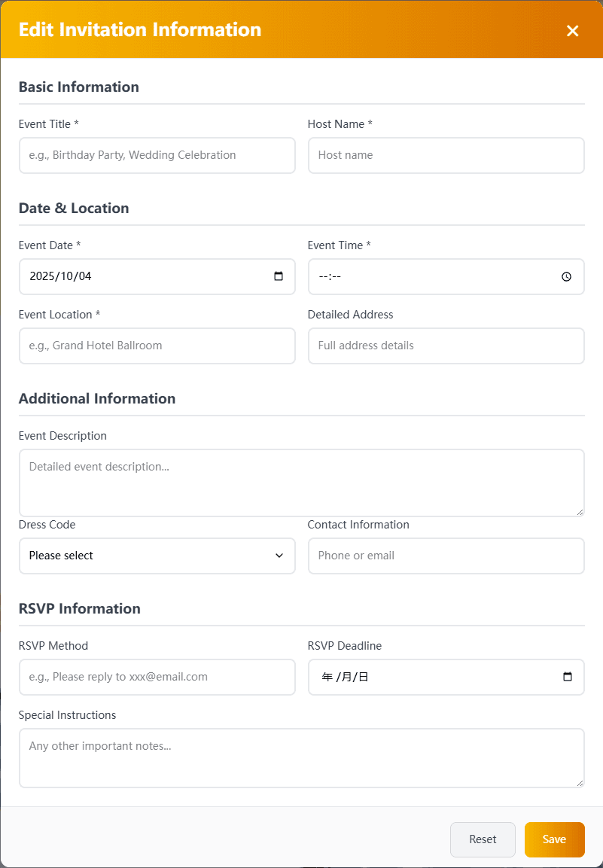The height and width of the screenshot is (868, 603).
Task: Open the RSVP Deadline calendar picker icon
Action: (568, 677)
